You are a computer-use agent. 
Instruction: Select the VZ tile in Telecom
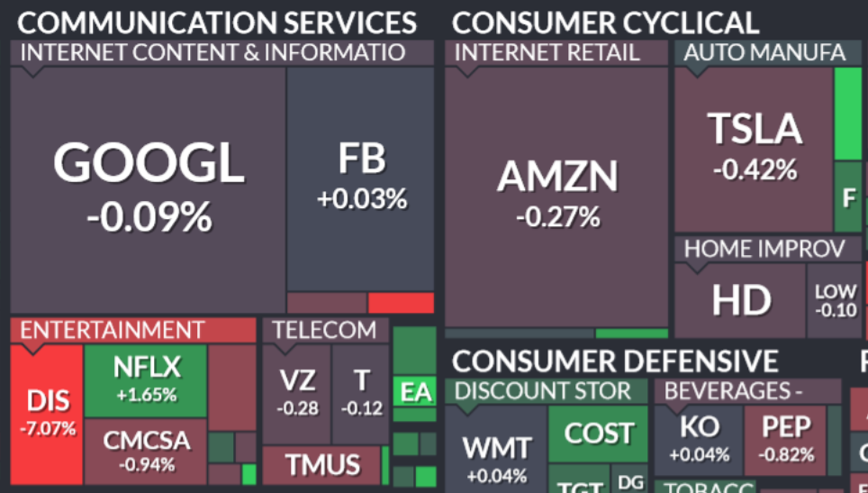[x=297, y=393]
